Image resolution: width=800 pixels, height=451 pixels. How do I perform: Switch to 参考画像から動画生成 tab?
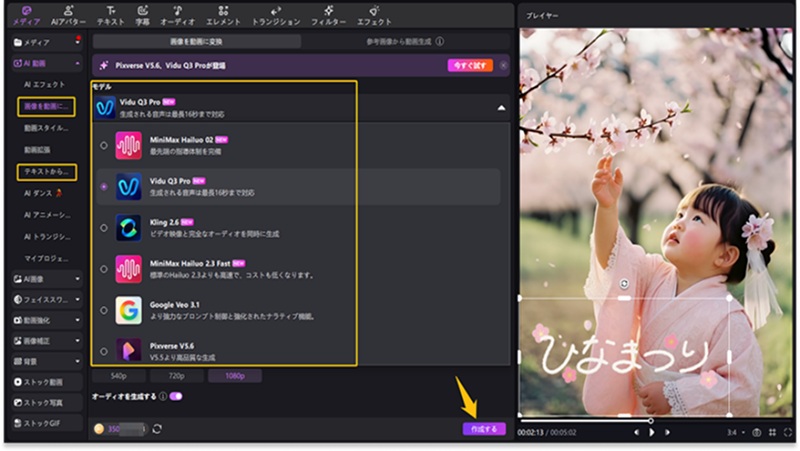tap(399, 41)
